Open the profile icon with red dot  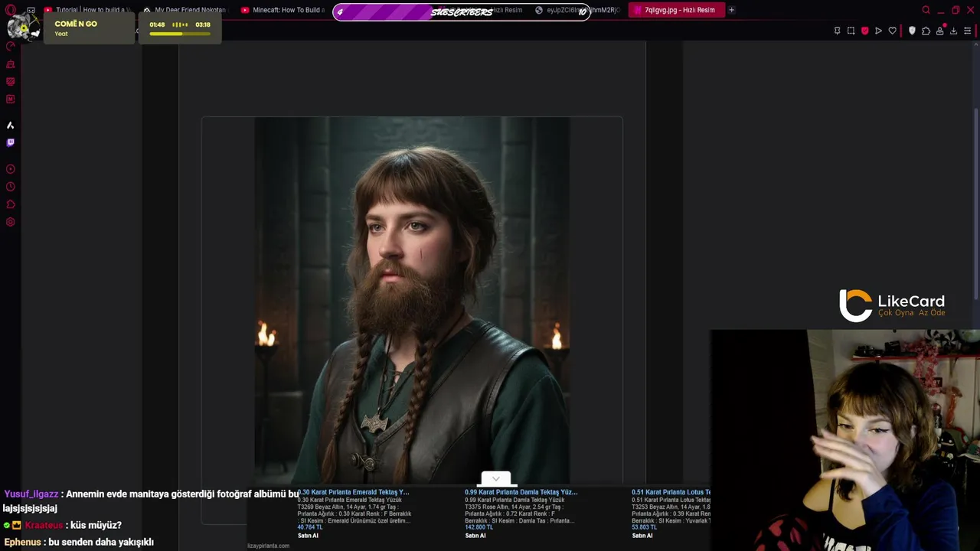(x=939, y=31)
